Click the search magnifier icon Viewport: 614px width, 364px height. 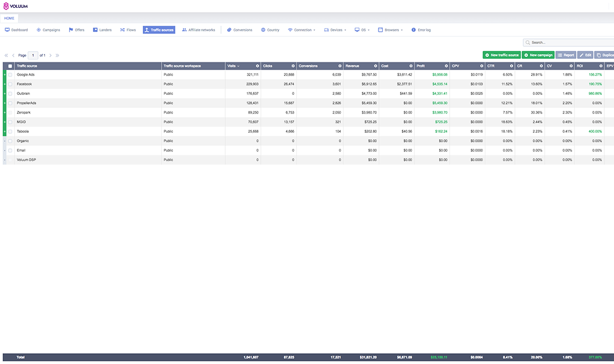(x=528, y=42)
